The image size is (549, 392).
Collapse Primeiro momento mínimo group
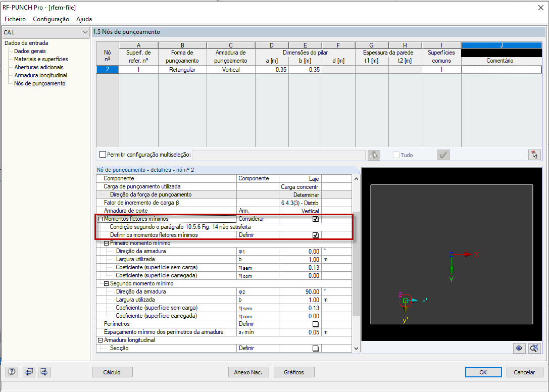[107, 243]
